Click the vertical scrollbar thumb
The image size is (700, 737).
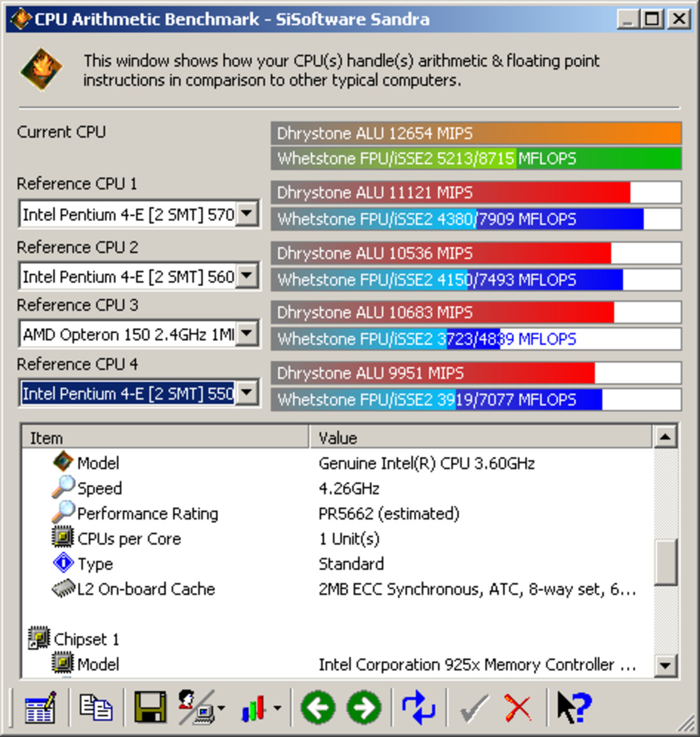click(665, 562)
